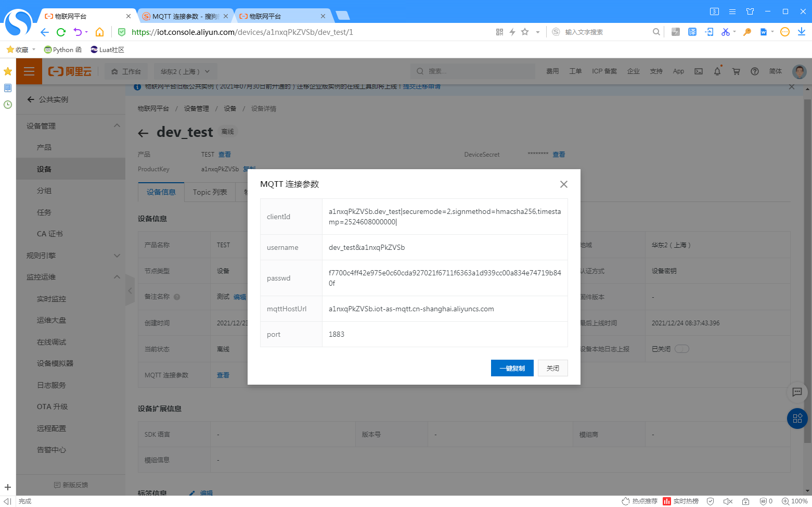Collapse the 监控运维 sidebar section
Screen dimensions: 812x507
click(x=117, y=277)
